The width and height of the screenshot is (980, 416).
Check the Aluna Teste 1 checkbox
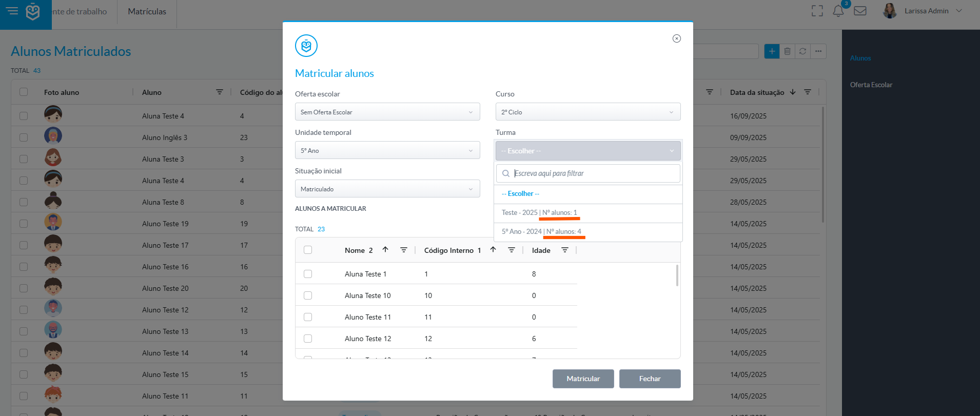[308, 274]
